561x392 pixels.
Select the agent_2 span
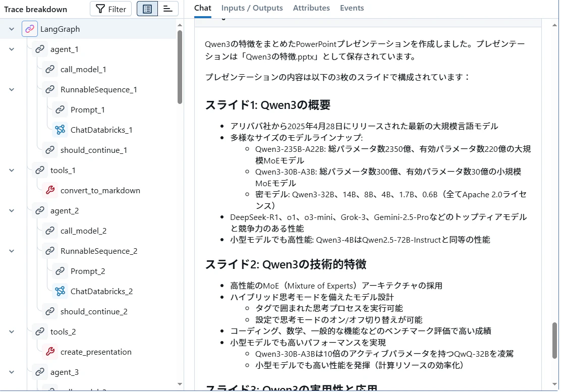coord(65,211)
